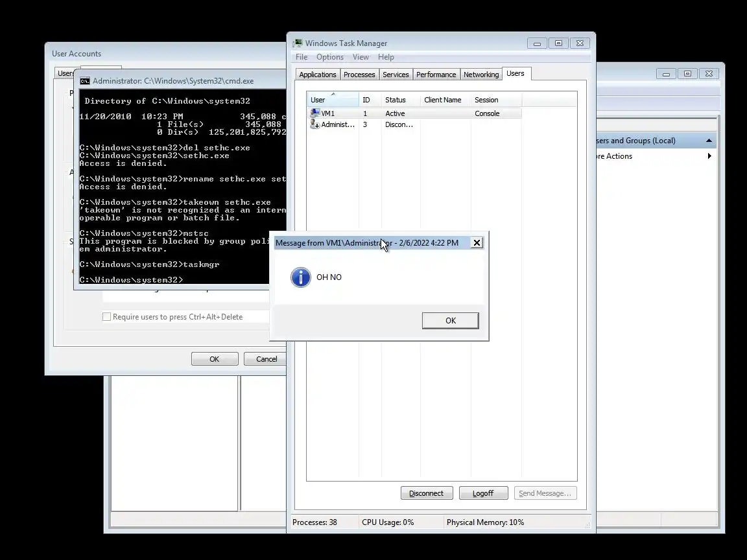Open the View menu in Task Manager
This screenshot has height=560, width=747.
coord(361,57)
